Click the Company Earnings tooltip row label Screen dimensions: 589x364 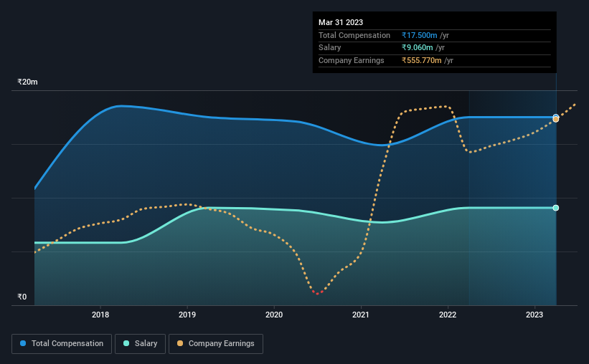352,60
